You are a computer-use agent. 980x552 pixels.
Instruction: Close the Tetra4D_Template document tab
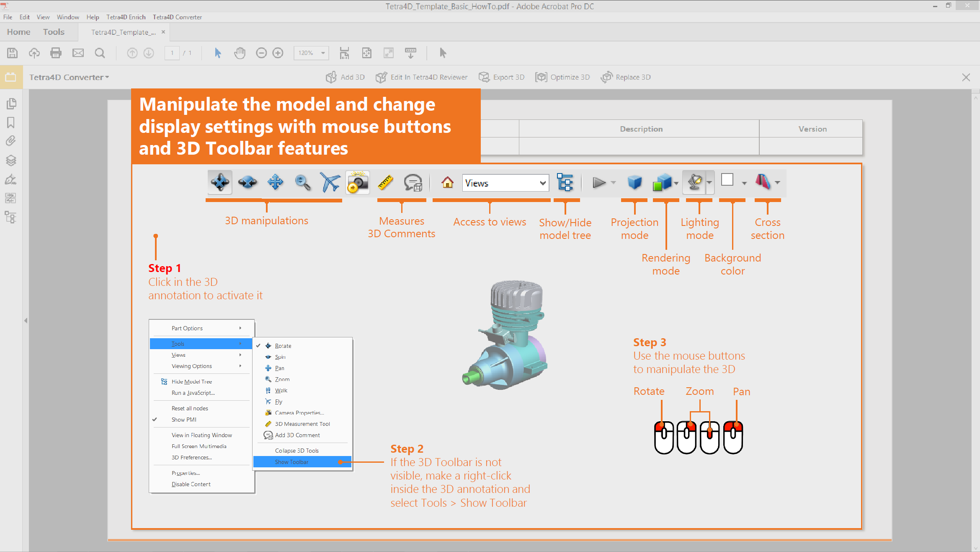[x=163, y=32]
